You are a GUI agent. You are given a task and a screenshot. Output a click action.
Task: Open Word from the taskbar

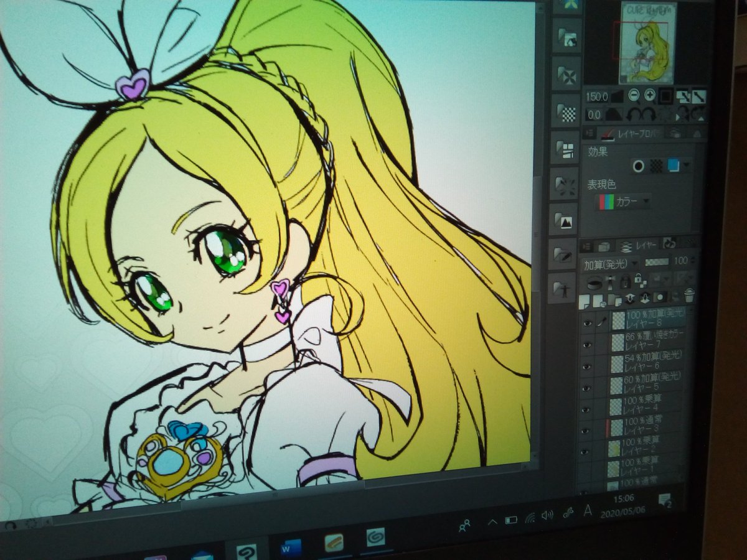[x=290, y=546]
